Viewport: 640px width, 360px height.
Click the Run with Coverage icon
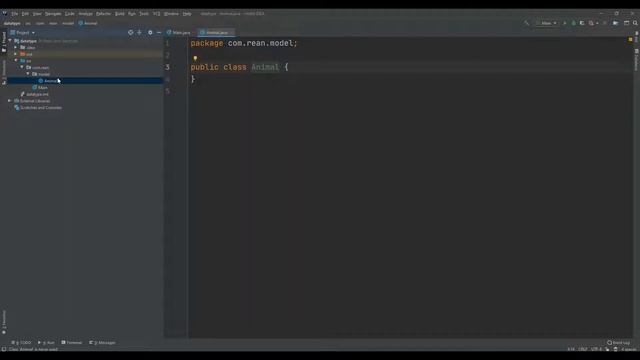(582, 23)
